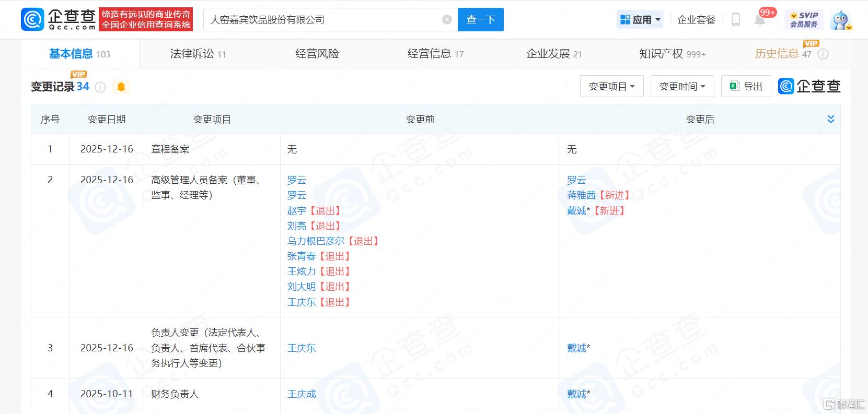Image resolution: width=868 pixels, height=414 pixels.
Task: Switch to the 知识产权 tab
Action: click(673, 54)
